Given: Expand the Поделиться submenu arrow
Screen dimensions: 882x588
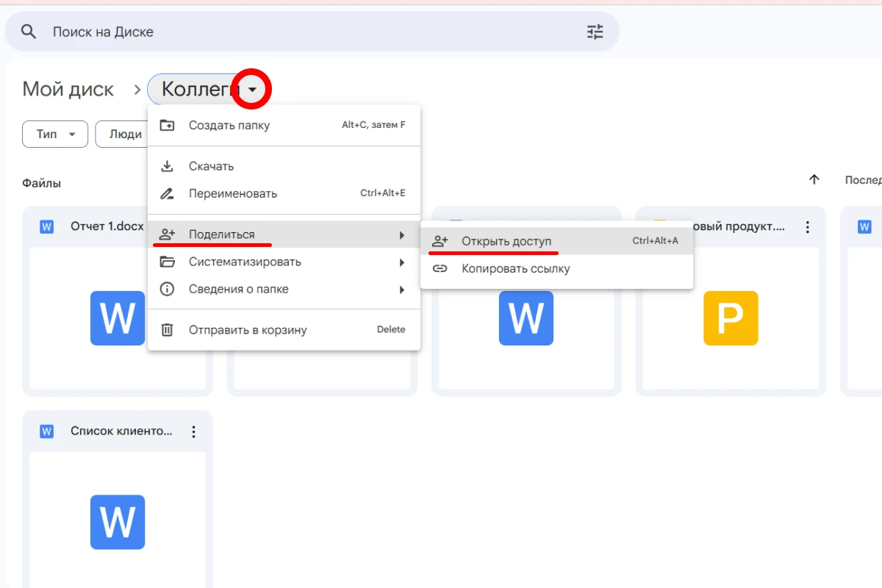Looking at the screenshot, I should (x=402, y=234).
